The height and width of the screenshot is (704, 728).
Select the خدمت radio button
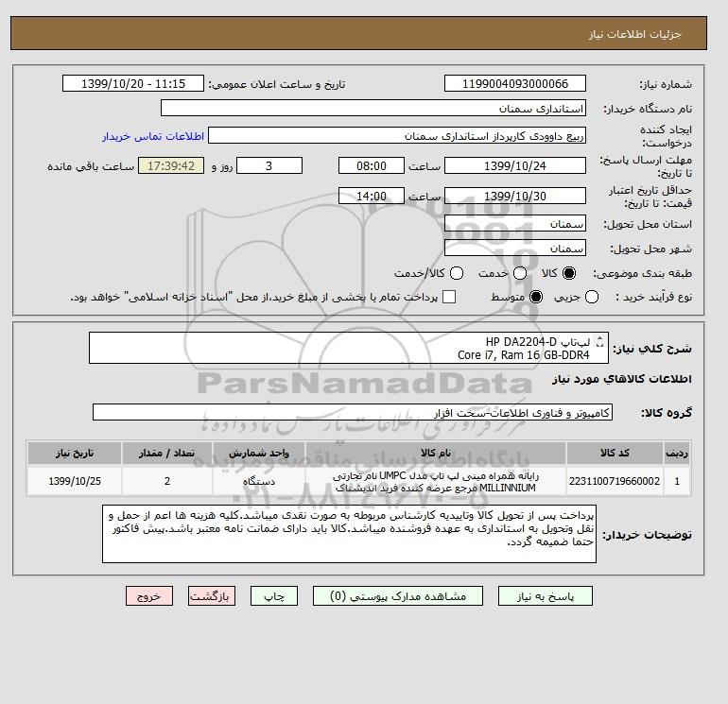click(x=520, y=273)
